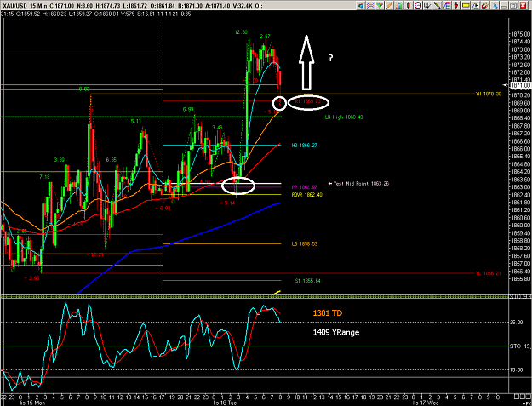Click the YL 1856.21 level label
The height and width of the screenshot is (406, 532).
point(489,273)
